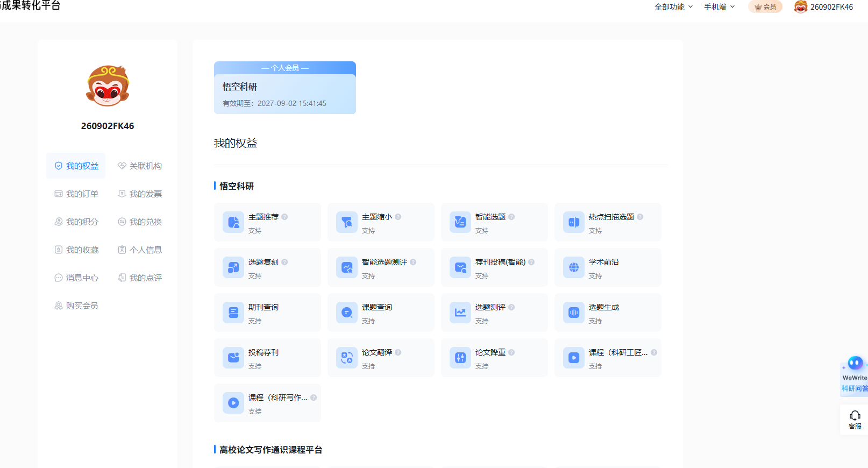The width and height of the screenshot is (868, 468).
Task: Open the 投稿荐刊 feature icon
Action: [233, 358]
